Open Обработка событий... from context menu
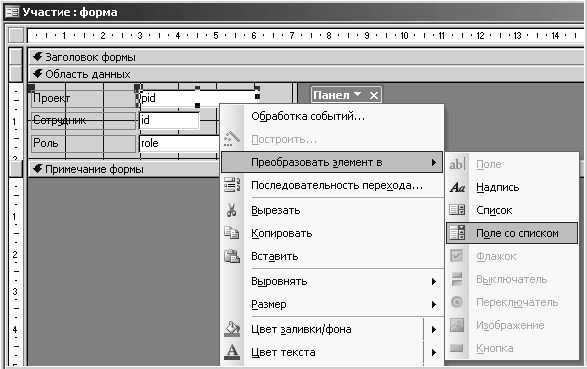 (x=332, y=116)
